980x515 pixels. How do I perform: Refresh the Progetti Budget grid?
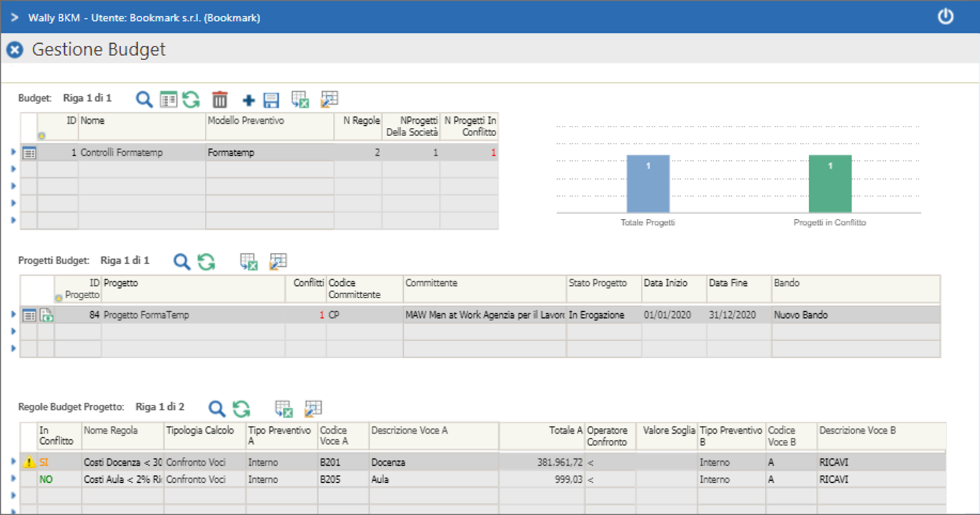pyautogui.click(x=206, y=261)
